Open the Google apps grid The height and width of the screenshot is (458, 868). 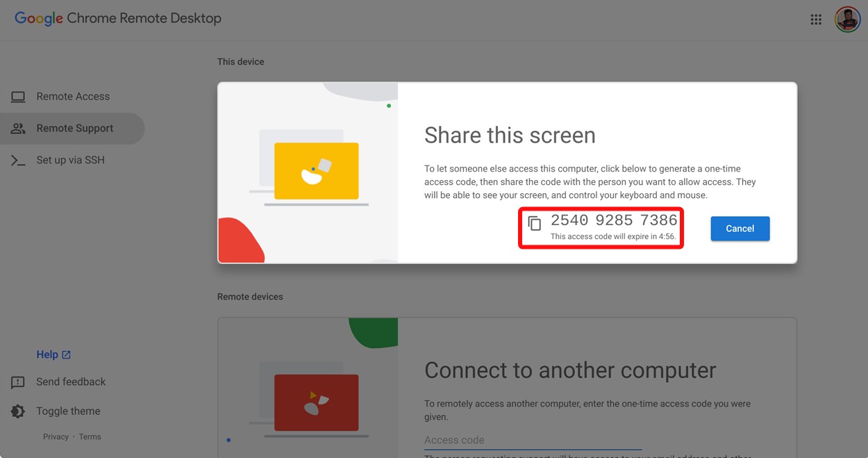[x=816, y=19]
